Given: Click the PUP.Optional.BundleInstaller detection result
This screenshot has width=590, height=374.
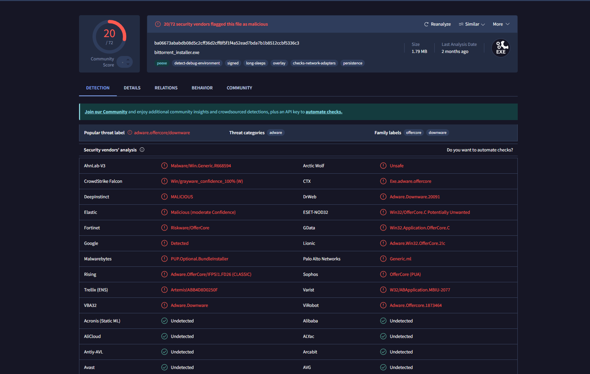Looking at the screenshot, I should pyautogui.click(x=199, y=259).
